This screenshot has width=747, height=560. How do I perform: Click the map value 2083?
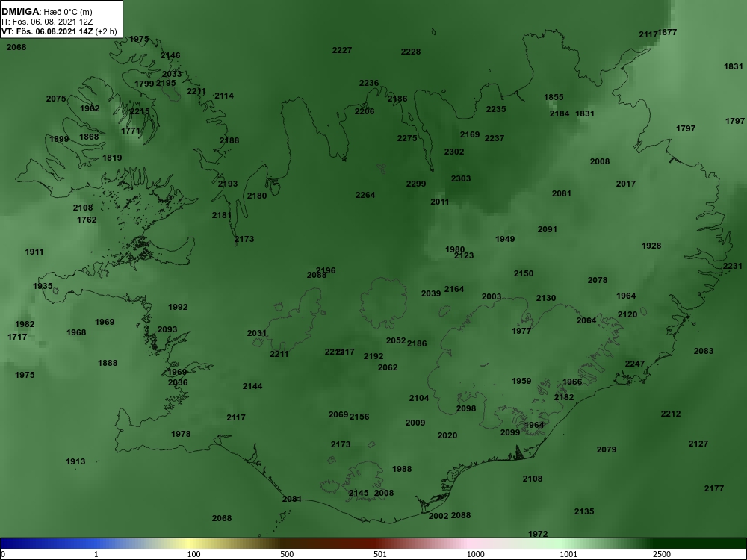pos(703,351)
